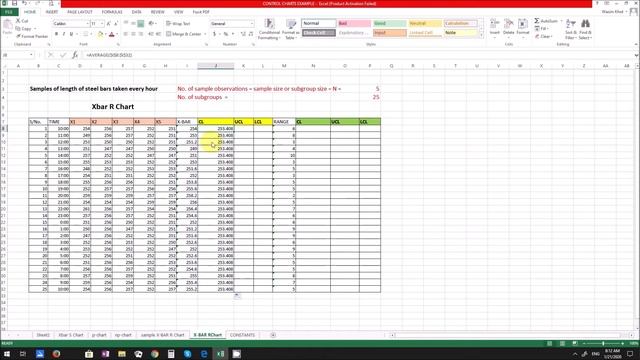Click the Orientation text angle icon
This screenshot has width=640, height=360.
tap(151, 24)
